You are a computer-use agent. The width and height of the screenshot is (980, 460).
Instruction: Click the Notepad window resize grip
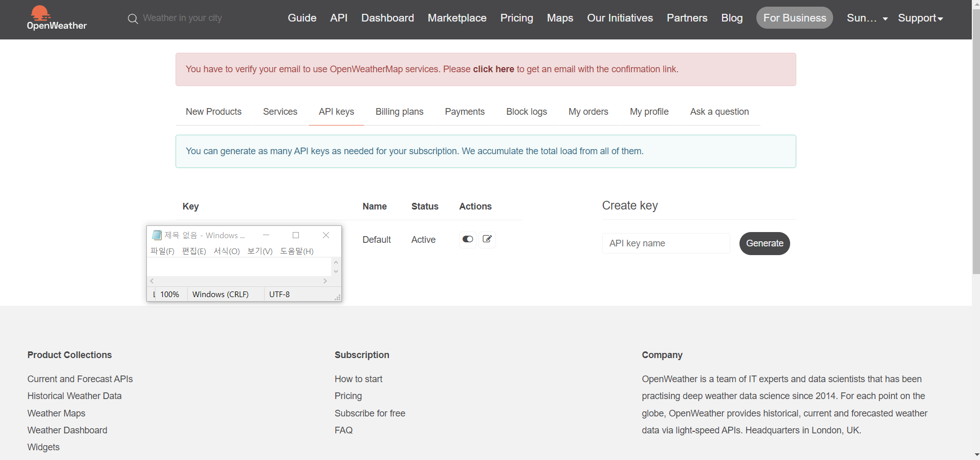click(x=337, y=298)
